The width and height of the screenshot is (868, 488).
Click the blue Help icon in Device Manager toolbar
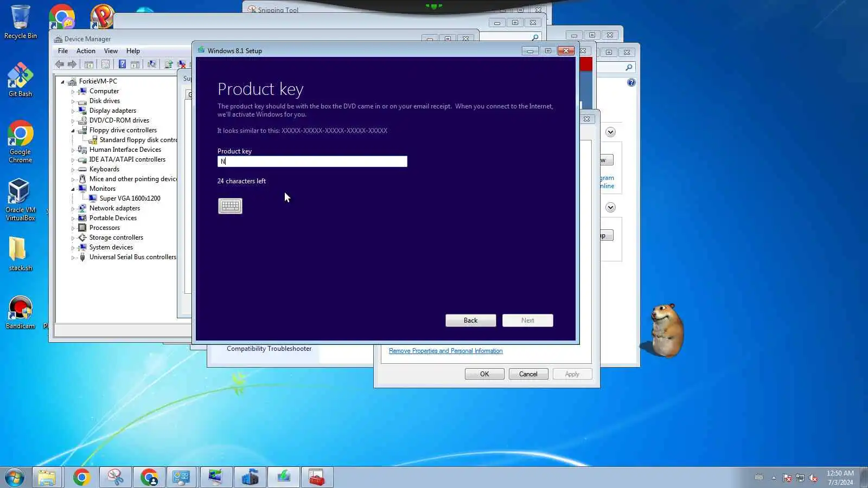click(x=122, y=65)
